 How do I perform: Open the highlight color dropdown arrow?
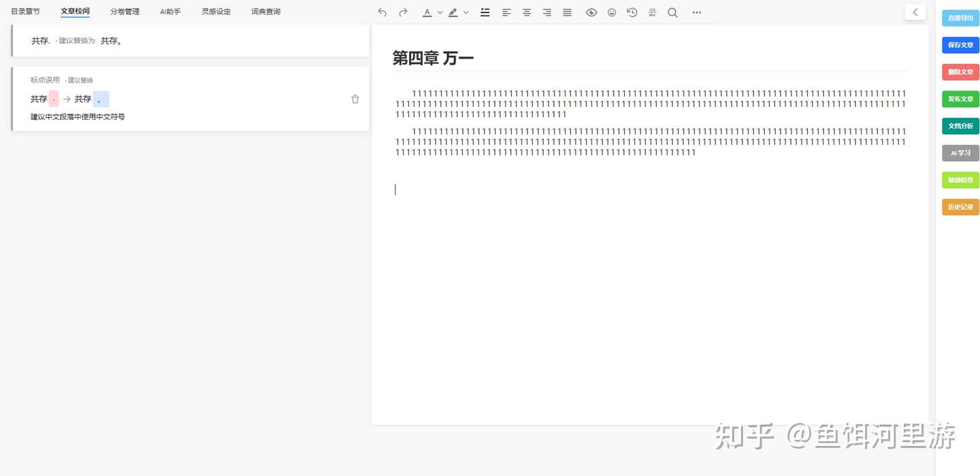[x=466, y=12]
